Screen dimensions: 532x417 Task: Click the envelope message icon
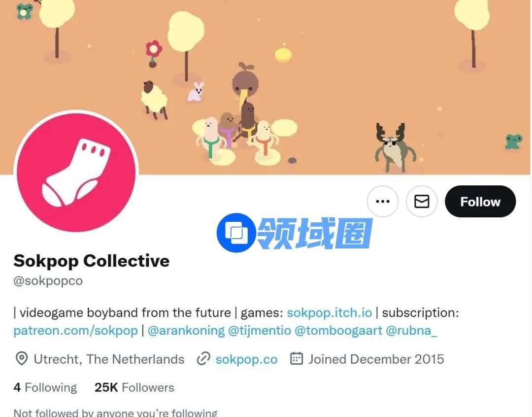tap(422, 202)
